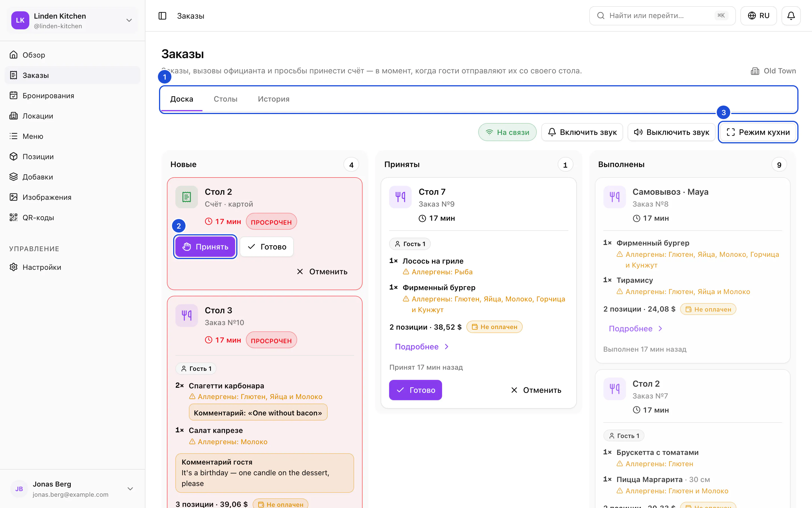Screen dimensions: 812x508
Task: Click the Добавки layers icon
Action: pos(14,177)
